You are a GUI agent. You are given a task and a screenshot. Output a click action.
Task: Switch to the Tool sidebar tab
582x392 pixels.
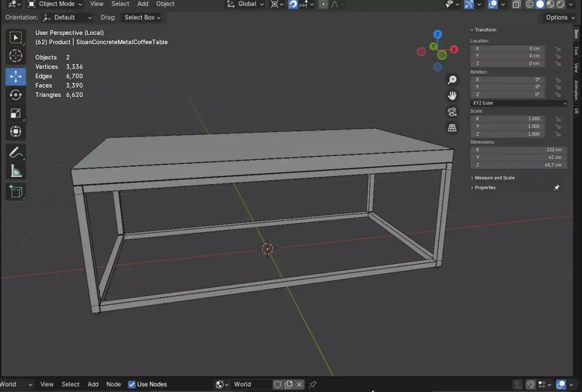point(576,50)
